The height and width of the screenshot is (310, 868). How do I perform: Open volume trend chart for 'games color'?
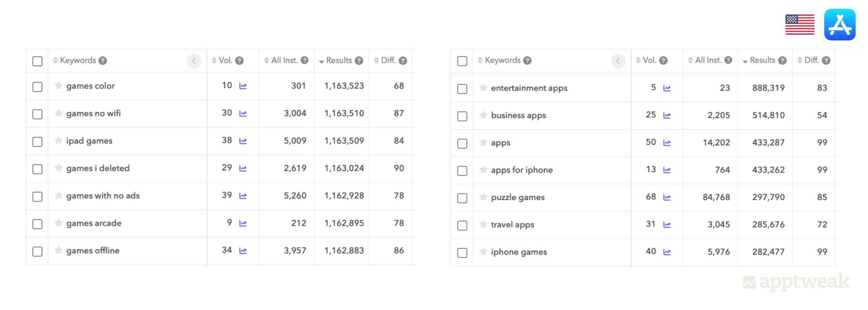click(x=243, y=86)
